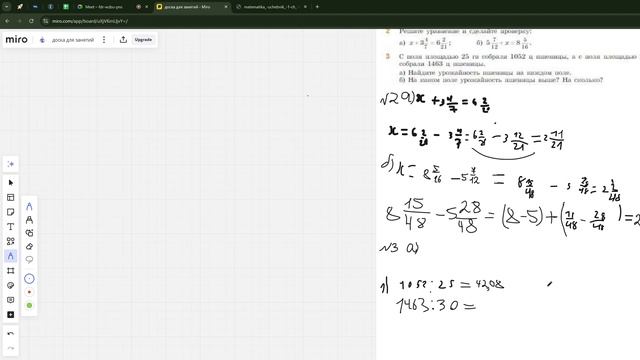Select the dark circle pen color
Viewport: 640px width, 360px height.
click(29, 279)
